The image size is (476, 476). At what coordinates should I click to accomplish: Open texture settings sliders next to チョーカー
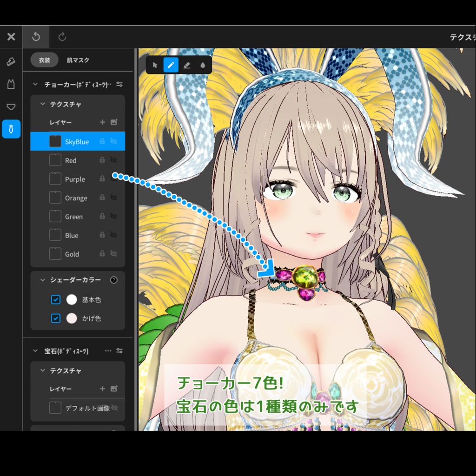[x=119, y=84]
